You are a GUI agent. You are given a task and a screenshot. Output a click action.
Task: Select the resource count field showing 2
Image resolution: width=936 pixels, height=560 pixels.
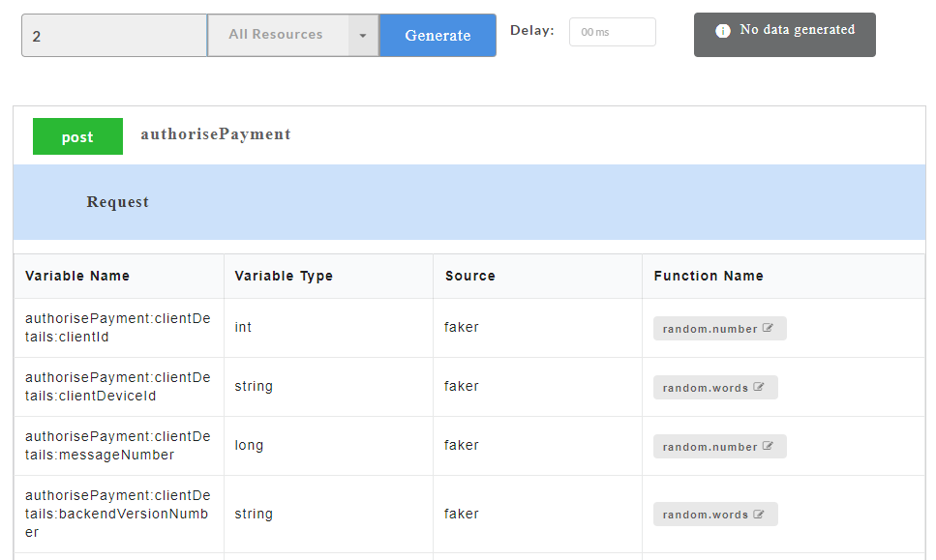(113, 34)
